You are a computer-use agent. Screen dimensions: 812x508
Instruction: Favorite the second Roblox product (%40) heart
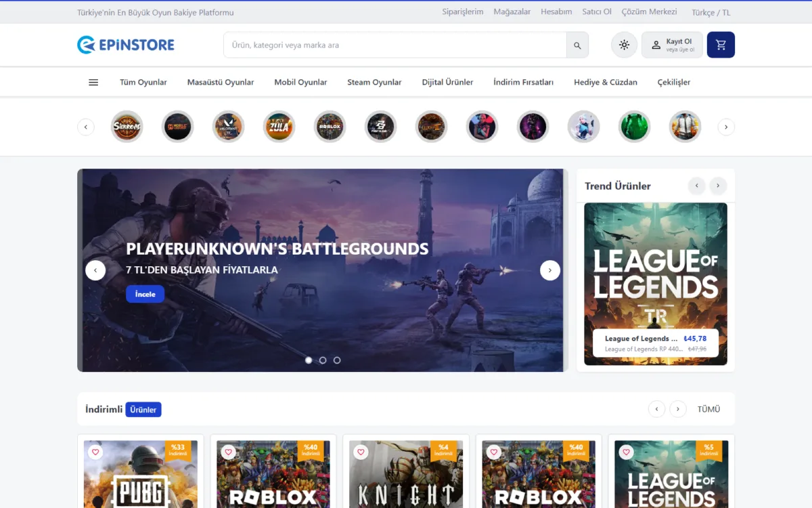[x=493, y=452]
